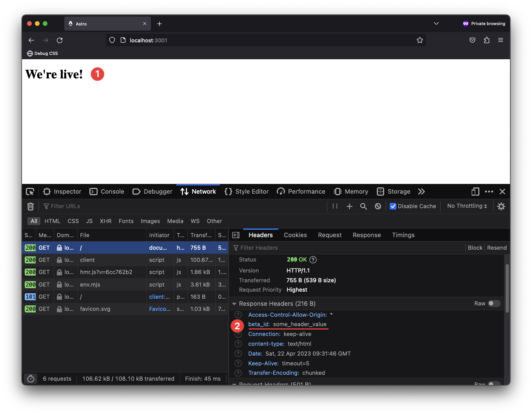Viewport: 532px width, 414px height.
Task: Open the Network settings gear
Action: (501, 206)
